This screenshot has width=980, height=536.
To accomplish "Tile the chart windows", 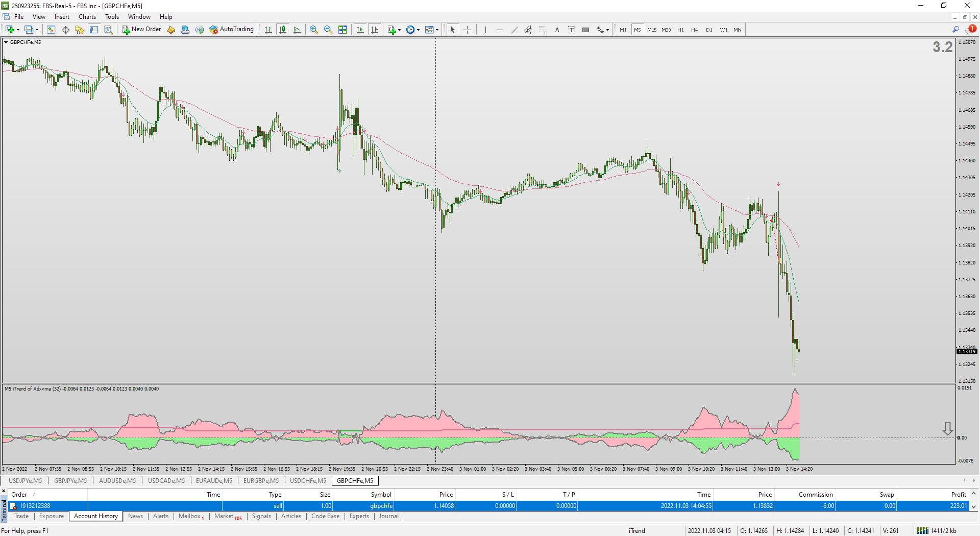I will pyautogui.click(x=342, y=30).
